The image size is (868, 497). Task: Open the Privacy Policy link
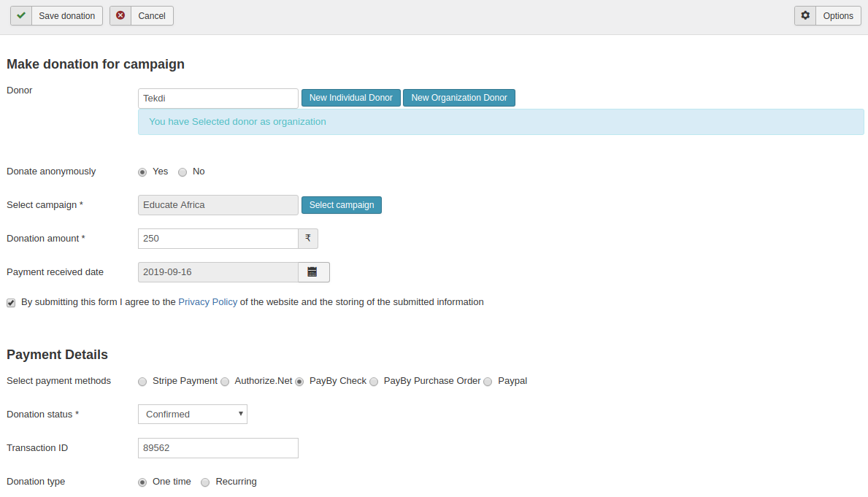pos(207,302)
